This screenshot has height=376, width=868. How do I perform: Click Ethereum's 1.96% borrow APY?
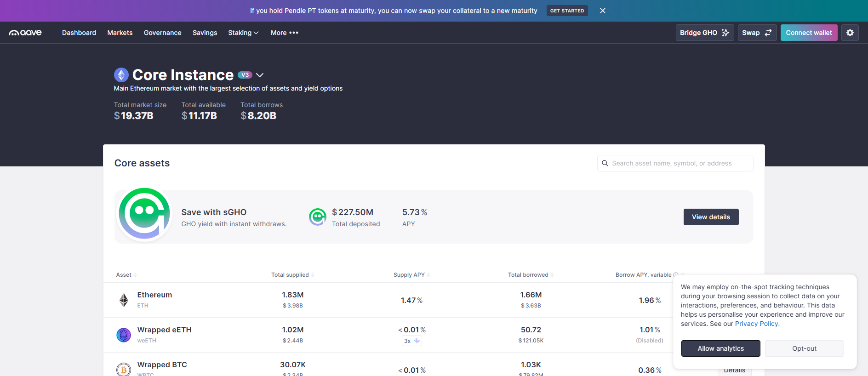tap(650, 300)
